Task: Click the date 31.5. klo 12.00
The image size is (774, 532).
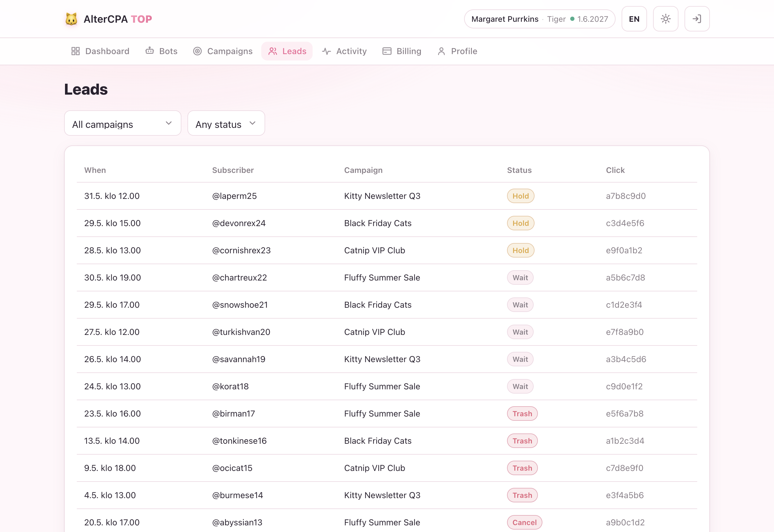Action: [x=112, y=196]
